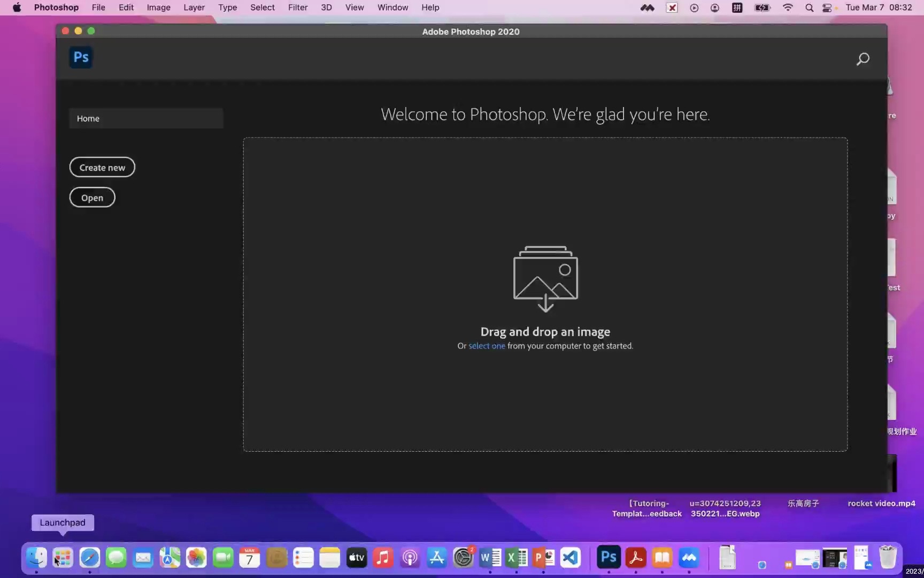Image resolution: width=924 pixels, height=578 pixels.
Task: Click the Open button
Action: (x=92, y=197)
